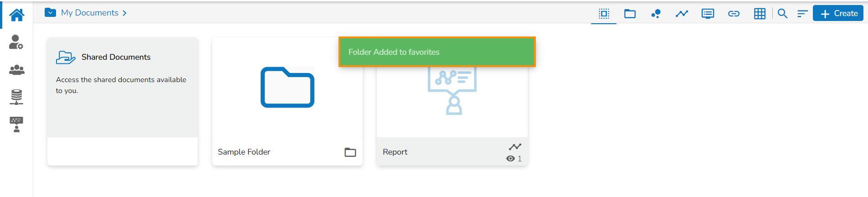
Task: Filter by bubble objects icon
Action: coord(656,14)
